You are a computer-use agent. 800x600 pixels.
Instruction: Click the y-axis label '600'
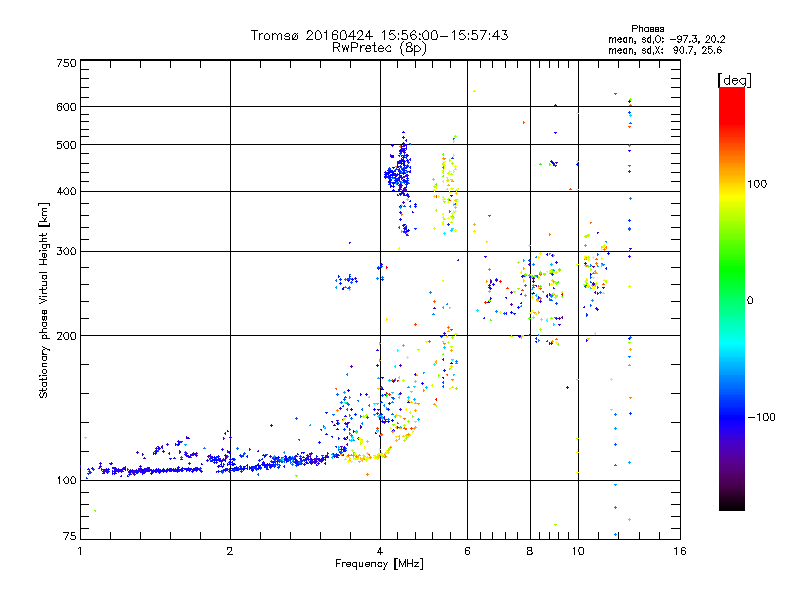[x=66, y=107]
